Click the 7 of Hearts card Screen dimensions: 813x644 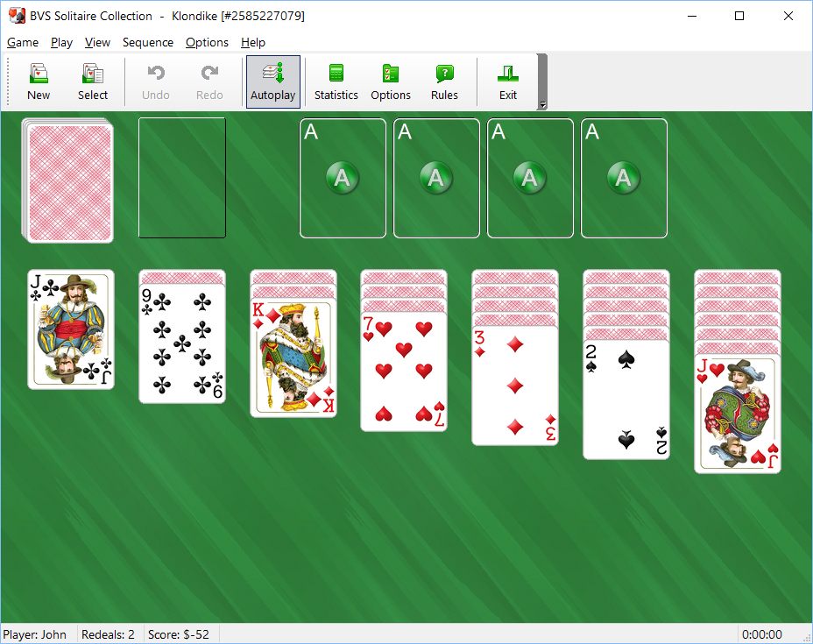[x=404, y=372]
